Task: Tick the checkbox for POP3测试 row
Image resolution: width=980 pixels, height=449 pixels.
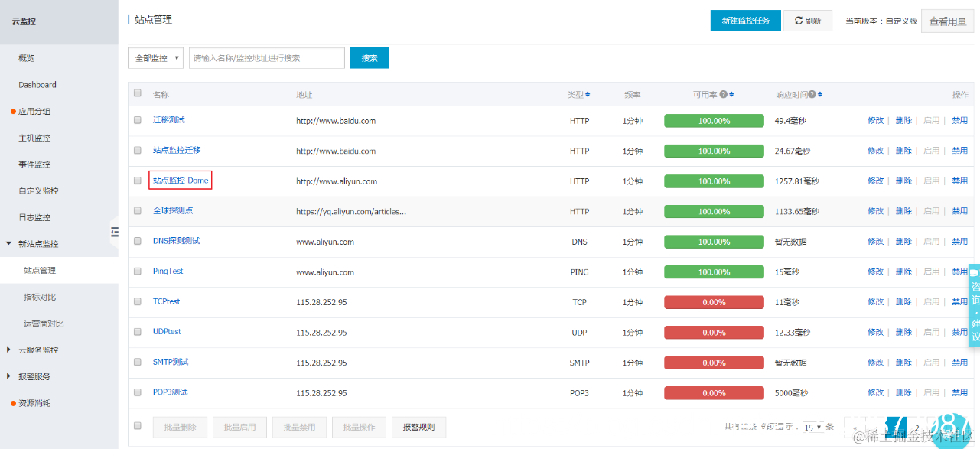Action: pyautogui.click(x=138, y=392)
